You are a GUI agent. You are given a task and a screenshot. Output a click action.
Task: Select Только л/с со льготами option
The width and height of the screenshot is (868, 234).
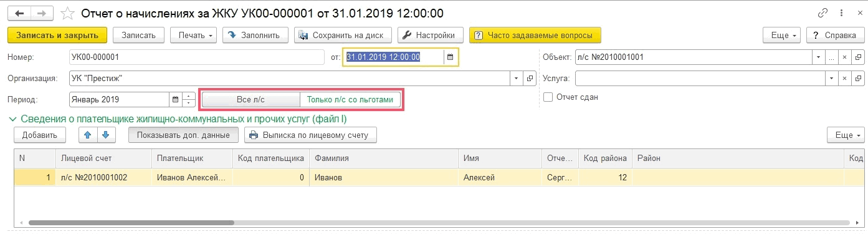(350, 100)
